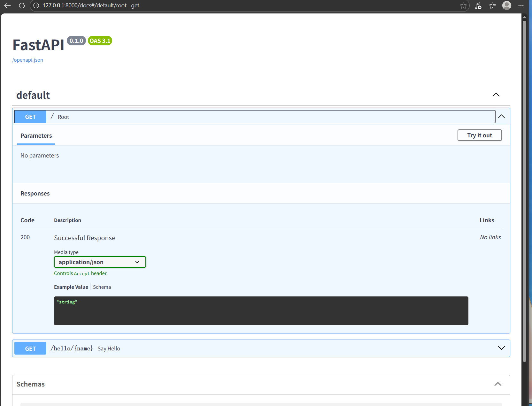
Task: Click the OAS 3.1 badge
Action: click(x=100, y=41)
